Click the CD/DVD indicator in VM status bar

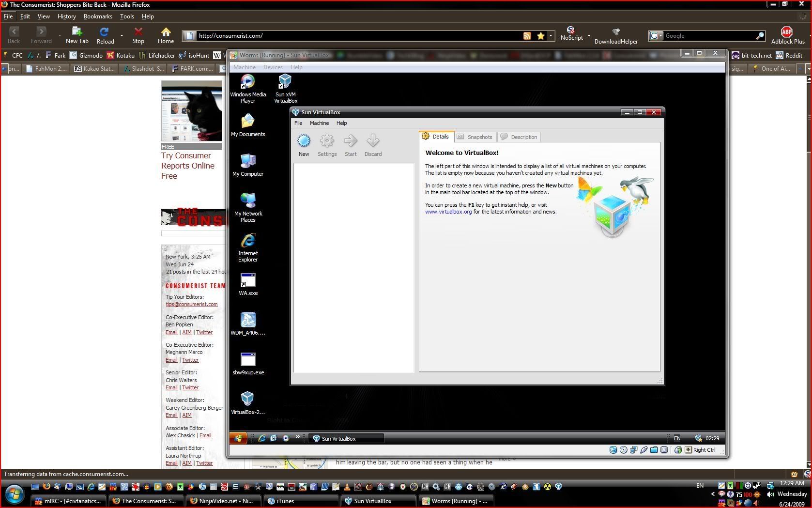click(623, 450)
